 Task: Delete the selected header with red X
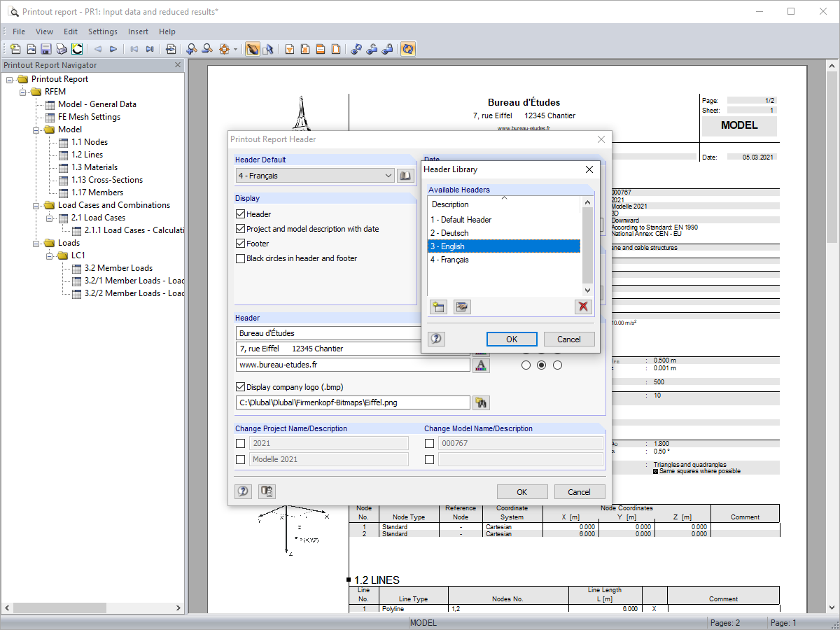(583, 306)
